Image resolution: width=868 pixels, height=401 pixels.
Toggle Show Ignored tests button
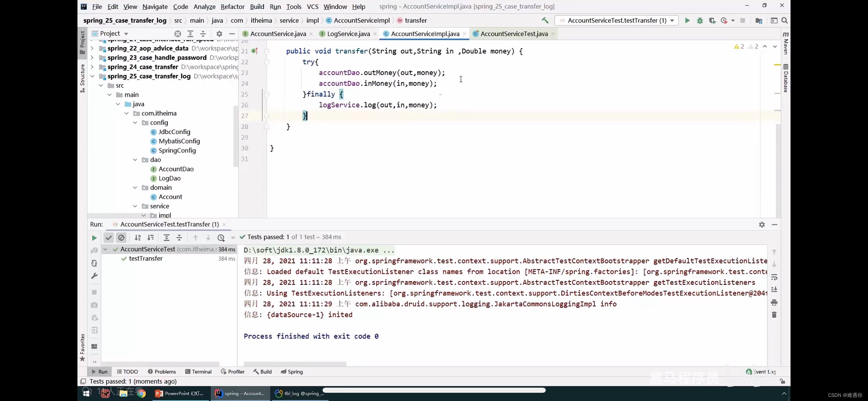click(x=121, y=238)
